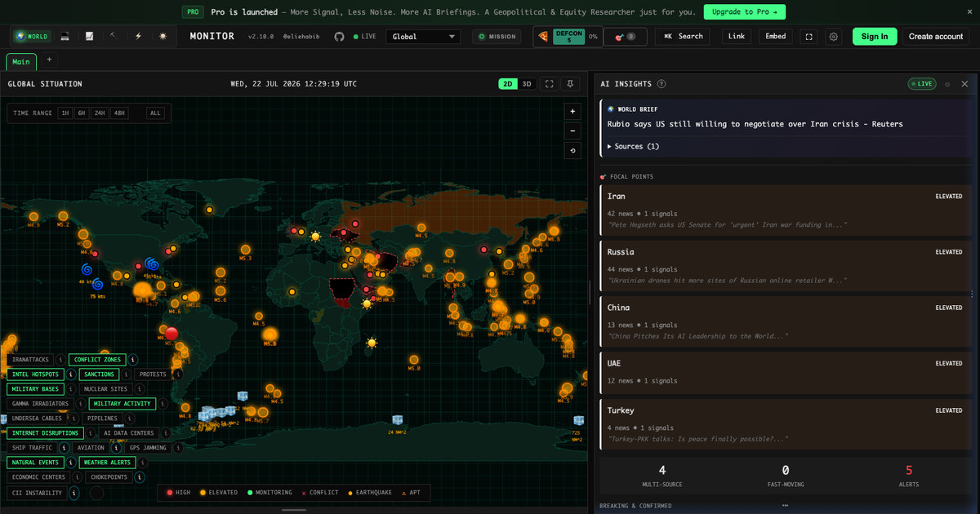Select the World variant globe button
The width and height of the screenshot is (980, 514).
(31, 37)
